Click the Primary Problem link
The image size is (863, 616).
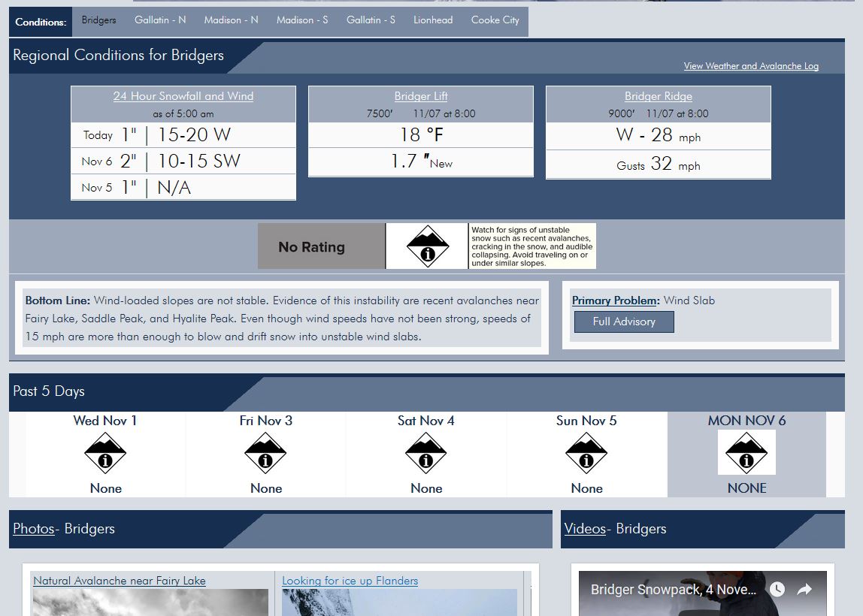point(615,300)
